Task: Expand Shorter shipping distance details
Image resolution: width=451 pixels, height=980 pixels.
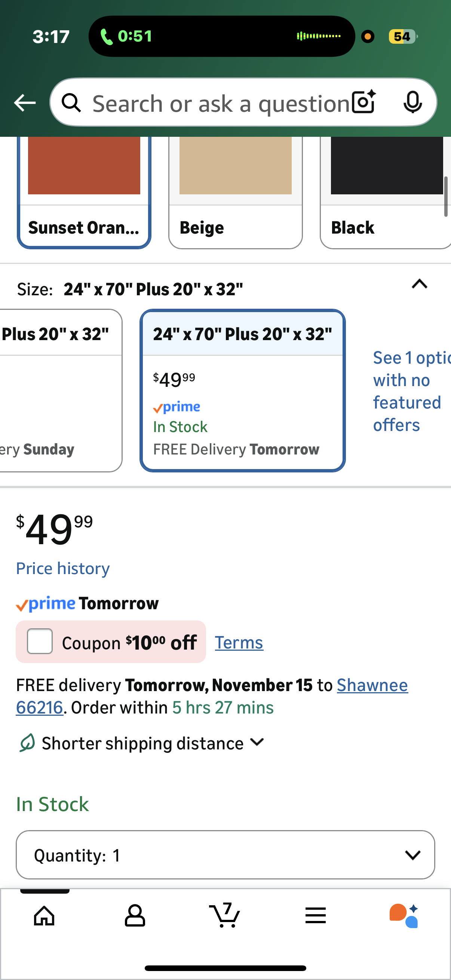Action: [257, 743]
